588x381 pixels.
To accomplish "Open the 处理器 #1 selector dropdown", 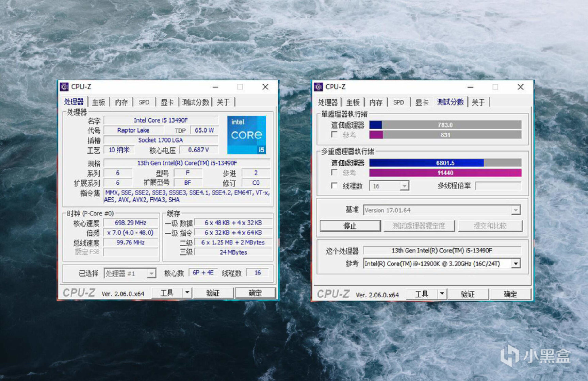I will click(x=151, y=273).
